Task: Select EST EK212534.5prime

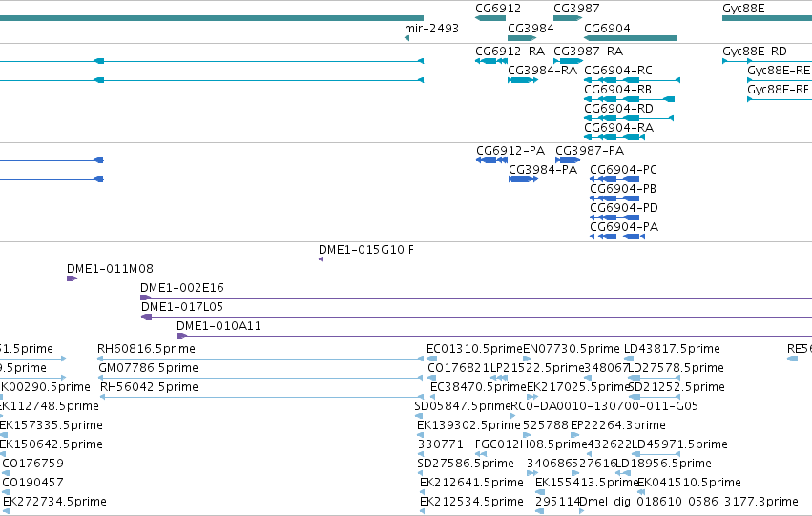Action: (x=471, y=503)
